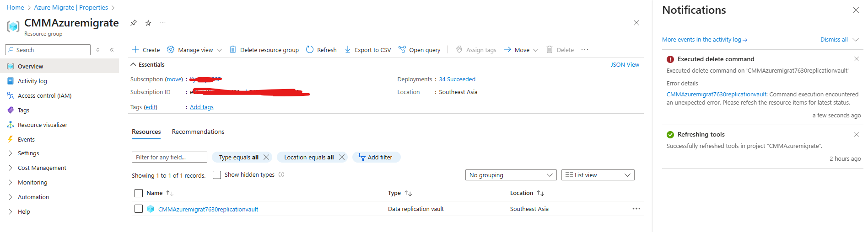Open row context menu for replication vault
The width and height of the screenshot is (868, 232).
click(636, 209)
